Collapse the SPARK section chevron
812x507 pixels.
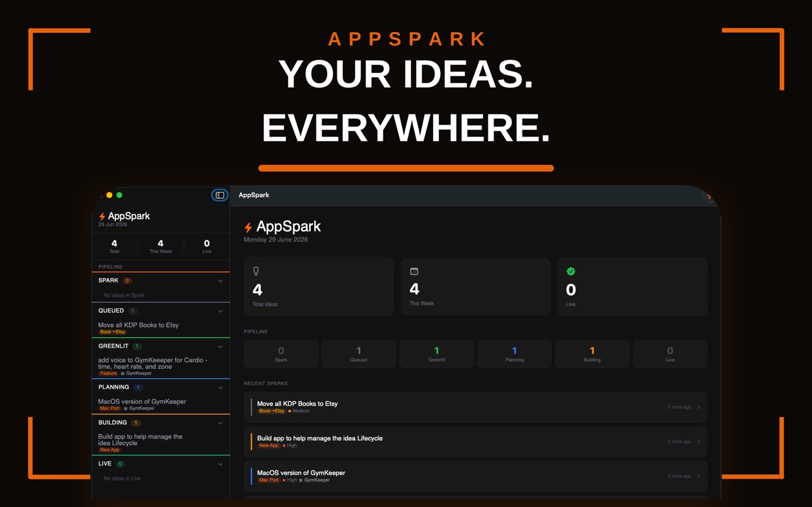tap(220, 281)
